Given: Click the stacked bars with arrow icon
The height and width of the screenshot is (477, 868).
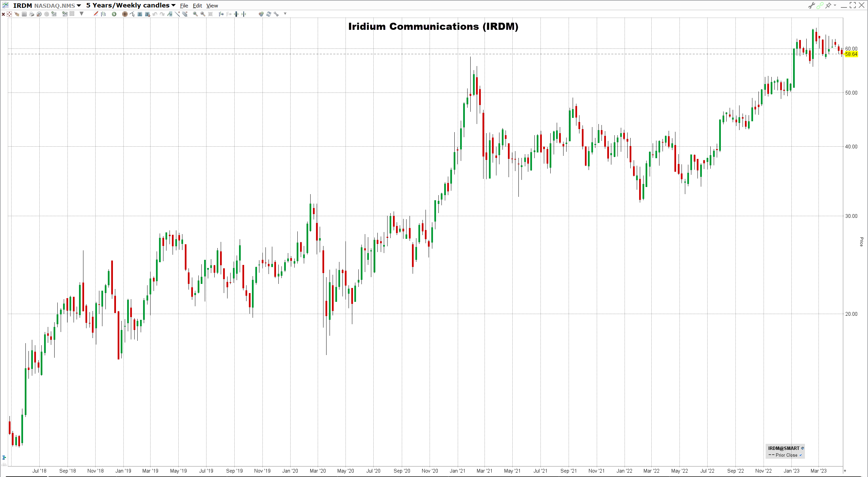Looking at the screenshot, I should pos(170,14).
